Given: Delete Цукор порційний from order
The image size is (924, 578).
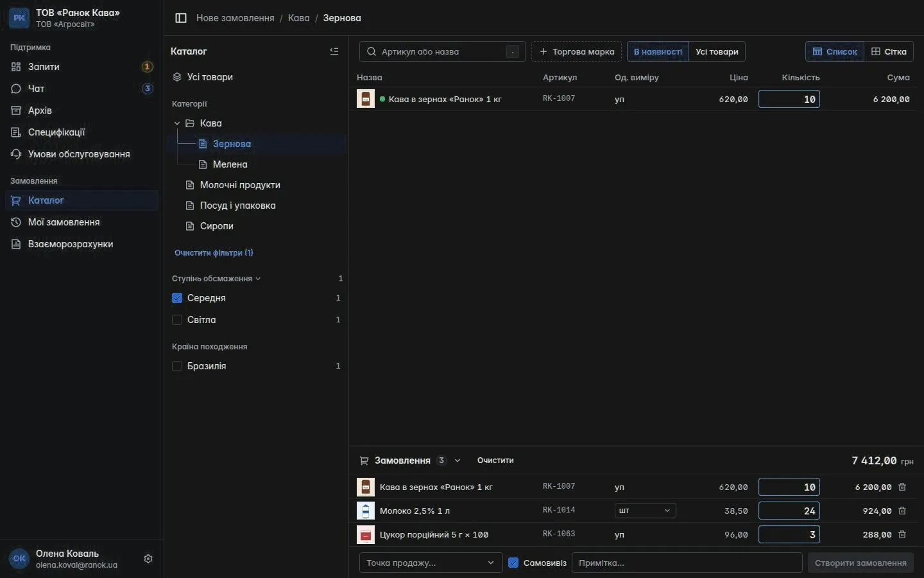Looking at the screenshot, I should click(x=902, y=534).
